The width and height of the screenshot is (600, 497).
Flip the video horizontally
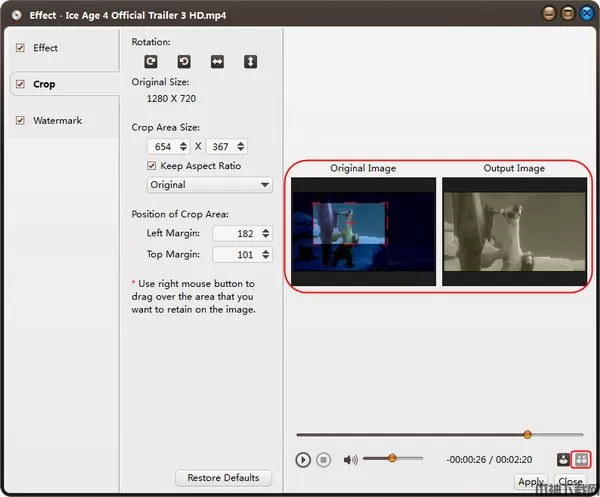pos(217,62)
